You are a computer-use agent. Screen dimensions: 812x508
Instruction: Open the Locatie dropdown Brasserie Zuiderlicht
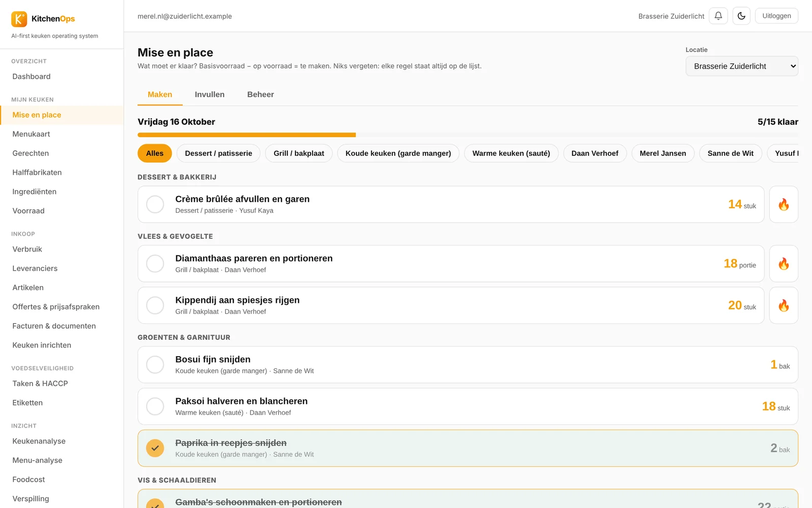(x=741, y=66)
